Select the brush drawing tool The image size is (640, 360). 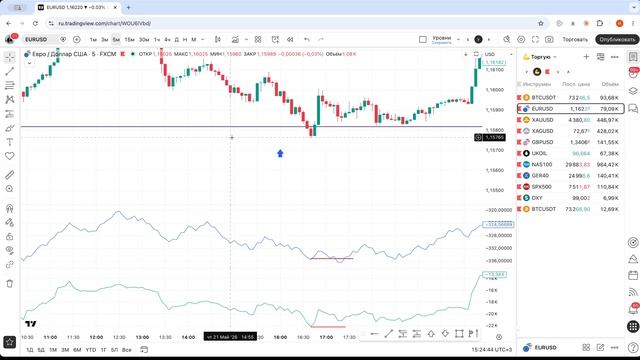click(10, 128)
